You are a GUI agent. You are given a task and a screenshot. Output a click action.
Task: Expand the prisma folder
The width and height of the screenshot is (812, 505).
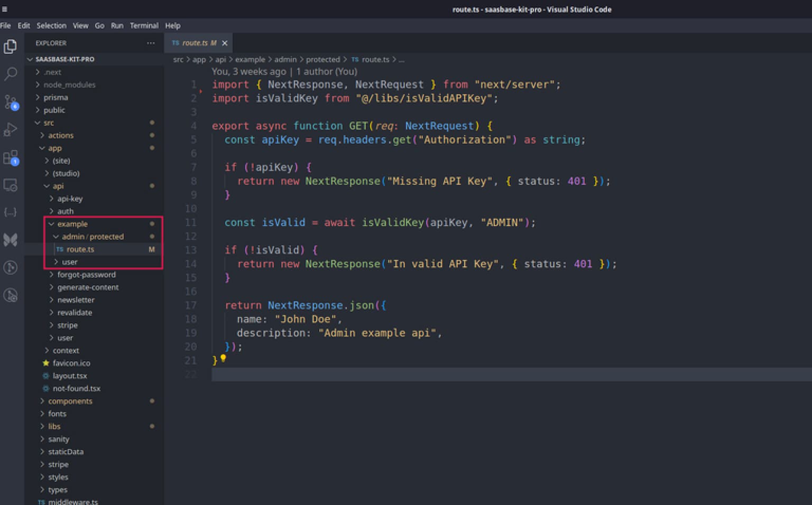point(56,98)
